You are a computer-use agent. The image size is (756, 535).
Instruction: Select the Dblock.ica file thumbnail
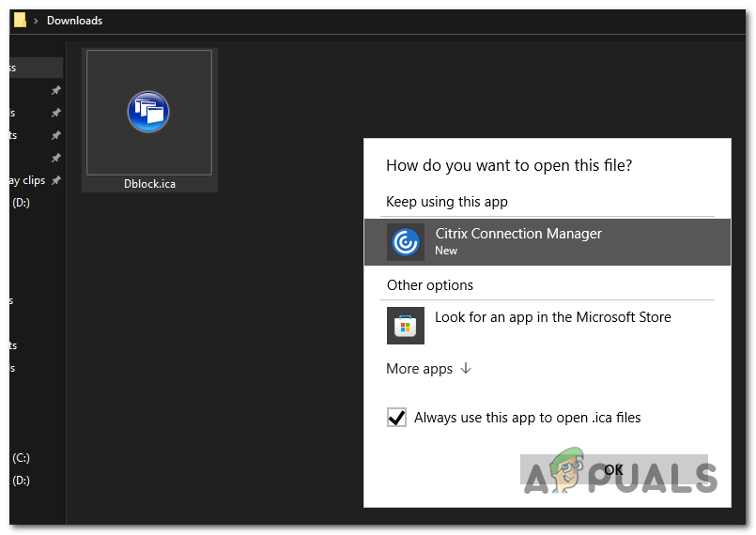[149, 113]
